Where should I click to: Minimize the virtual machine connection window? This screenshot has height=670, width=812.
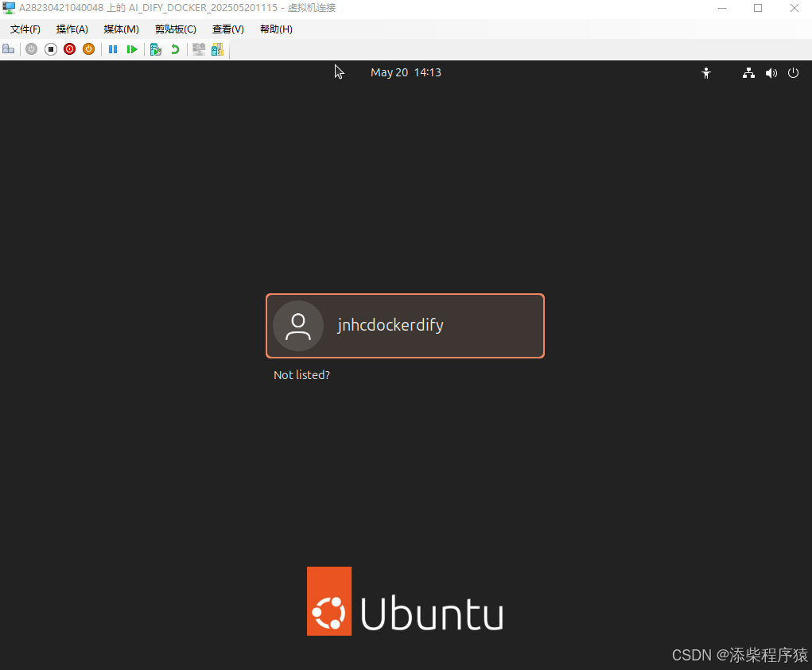(722, 8)
